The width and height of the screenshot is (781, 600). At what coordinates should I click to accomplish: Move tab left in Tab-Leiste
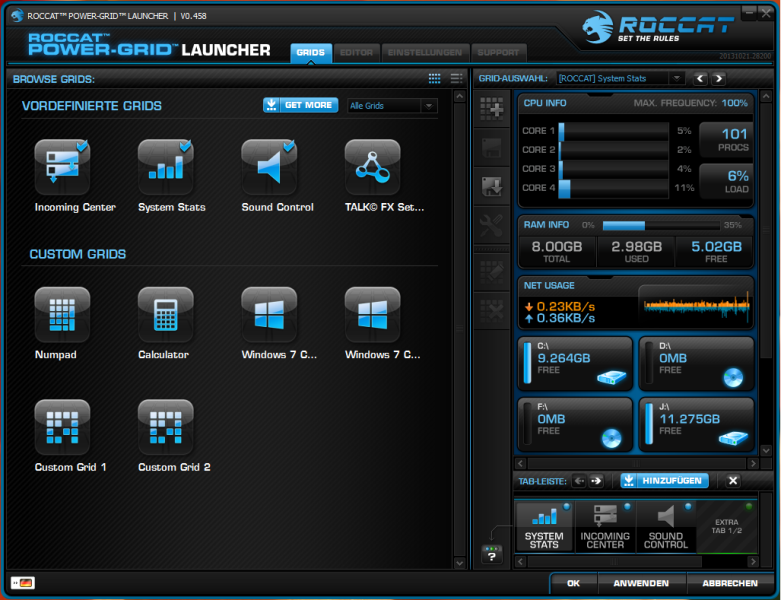click(579, 481)
